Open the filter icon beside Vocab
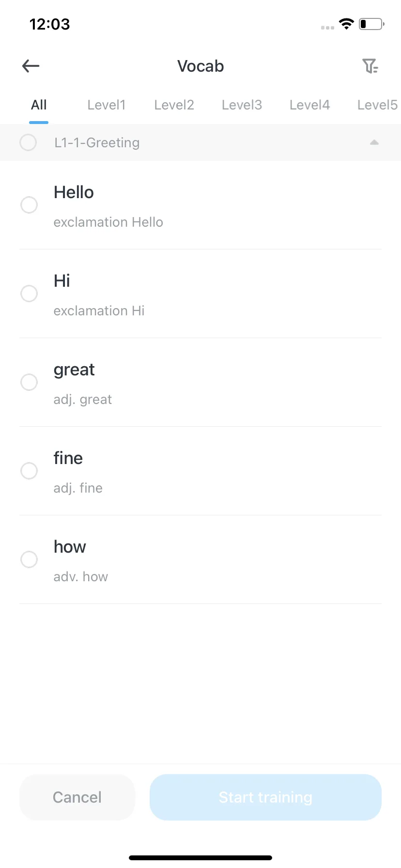Viewport: 401px width, 868px height. (x=370, y=66)
